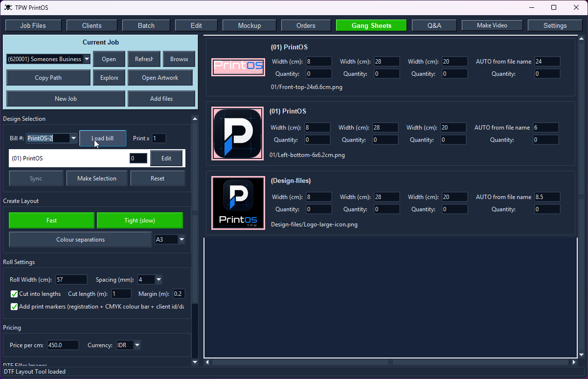This screenshot has width=588, height=379.
Task: Click the Left-bottom P icon thumbnail
Action: coord(238,134)
